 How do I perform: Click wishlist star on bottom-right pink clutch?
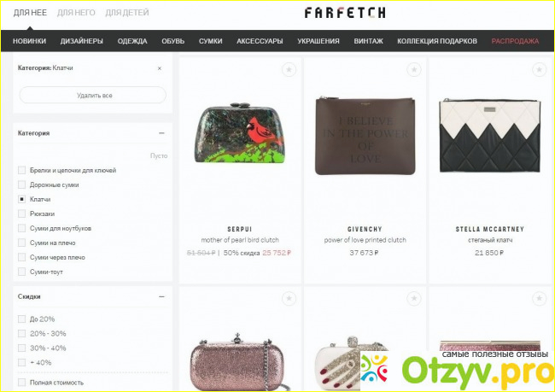click(539, 299)
